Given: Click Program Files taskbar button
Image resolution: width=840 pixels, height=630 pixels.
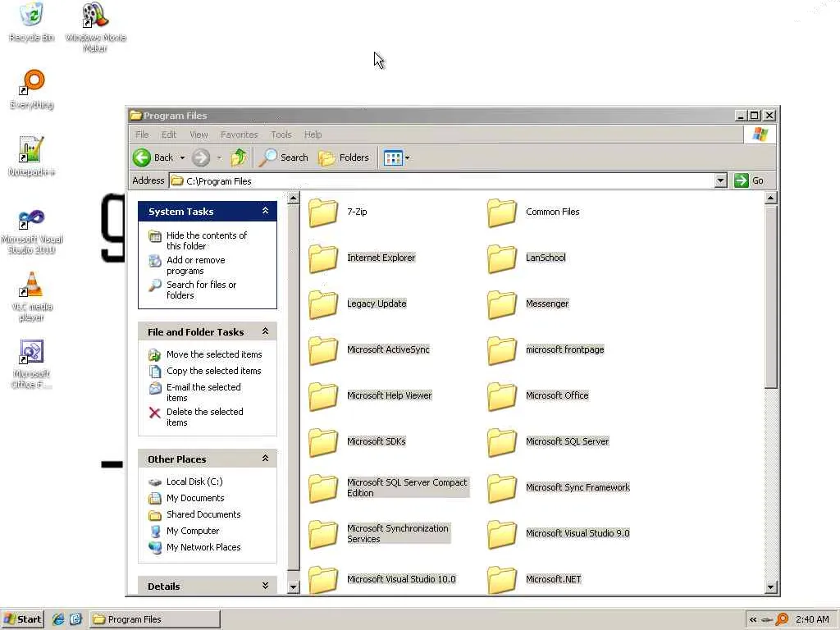Looking at the screenshot, I should point(154,619).
